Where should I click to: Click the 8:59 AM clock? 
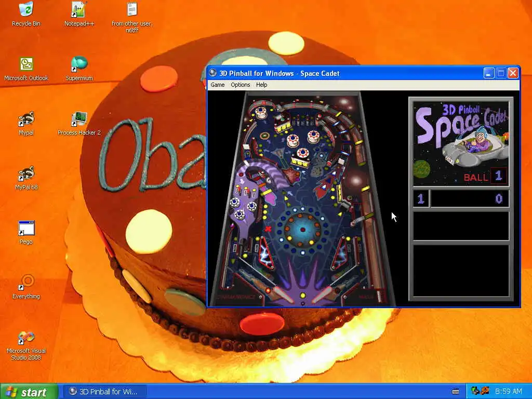508,391
